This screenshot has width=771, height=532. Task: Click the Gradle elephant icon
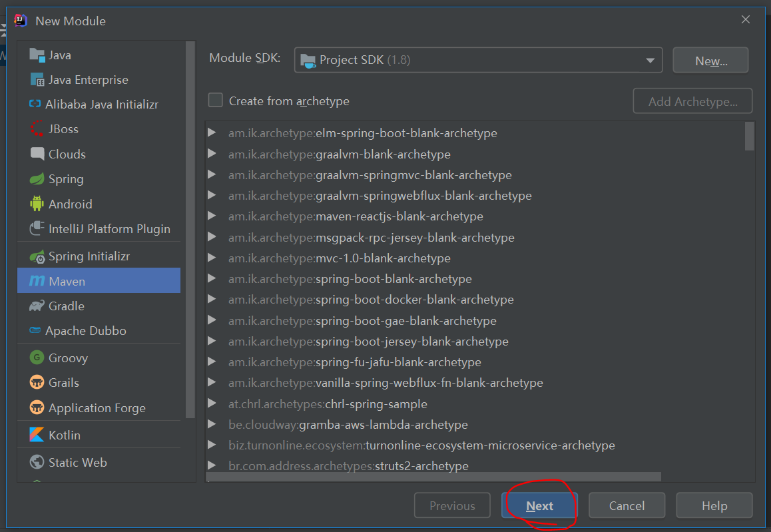(x=37, y=306)
